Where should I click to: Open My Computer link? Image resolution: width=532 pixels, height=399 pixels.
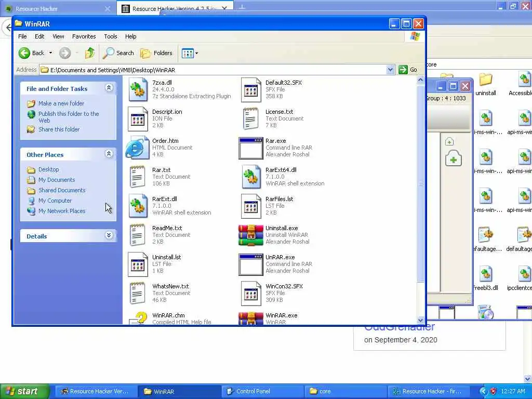point(55,201)
